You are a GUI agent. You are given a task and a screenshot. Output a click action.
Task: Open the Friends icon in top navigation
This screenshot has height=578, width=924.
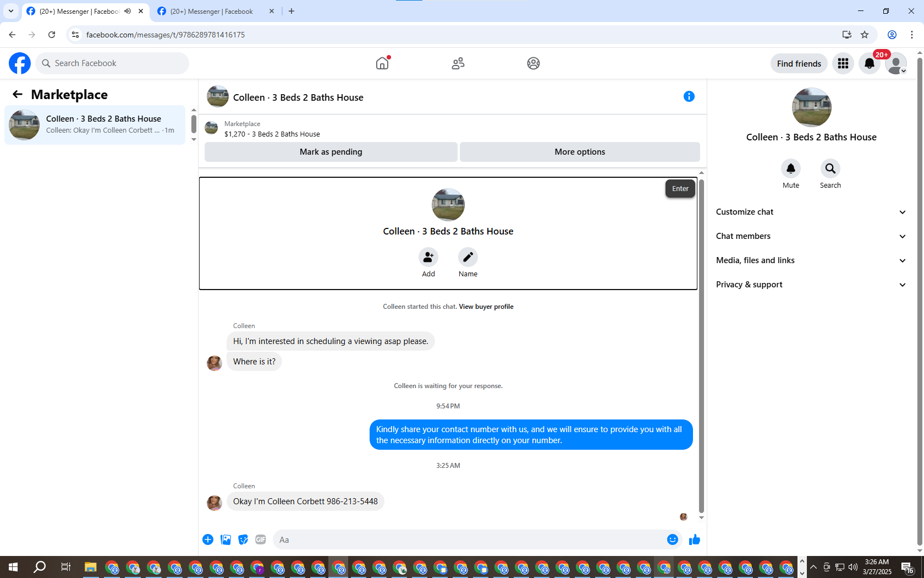458,63
